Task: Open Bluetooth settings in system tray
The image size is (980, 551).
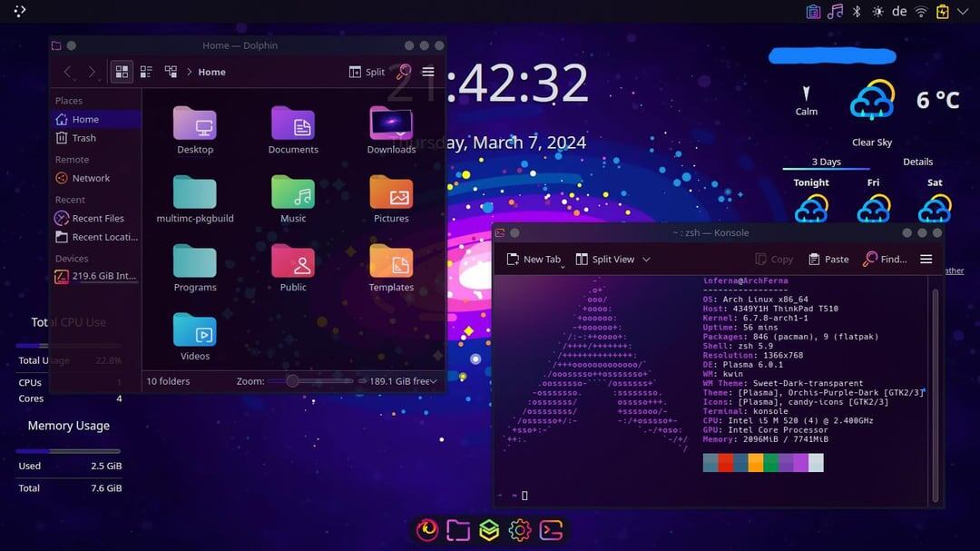Action: pyautogui.click(x=857, y=11)
